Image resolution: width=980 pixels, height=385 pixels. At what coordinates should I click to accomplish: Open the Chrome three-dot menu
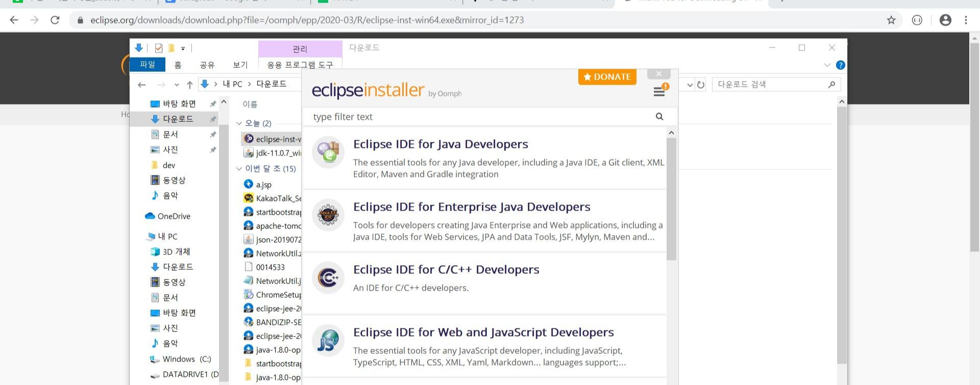pos(966,20)
